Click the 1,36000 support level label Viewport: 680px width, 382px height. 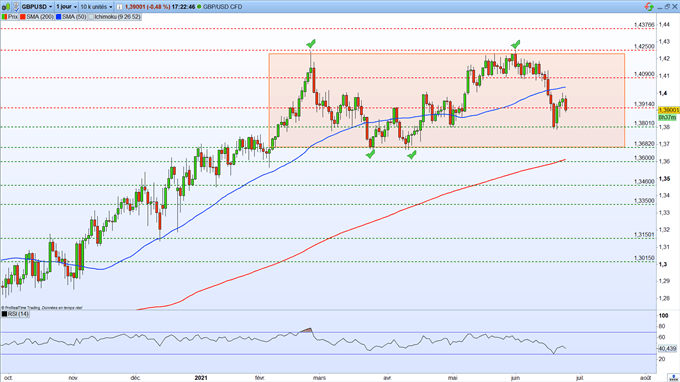pyautogui.click(x=644, y=158)
